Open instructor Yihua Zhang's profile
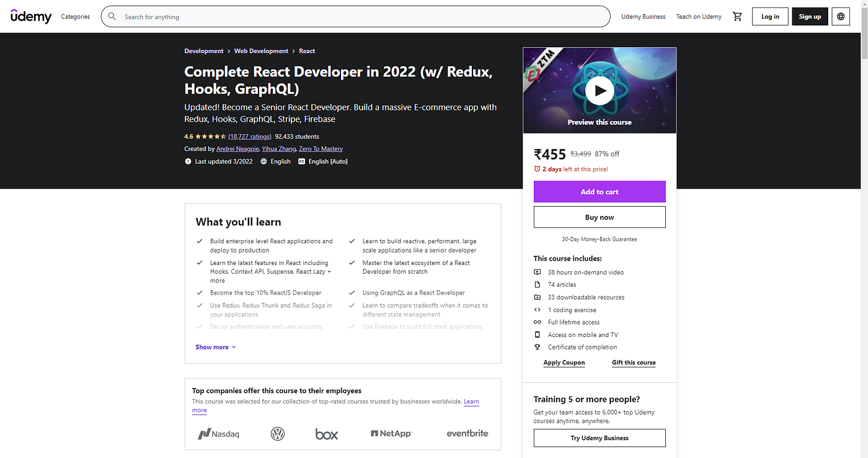 point(278,149)
